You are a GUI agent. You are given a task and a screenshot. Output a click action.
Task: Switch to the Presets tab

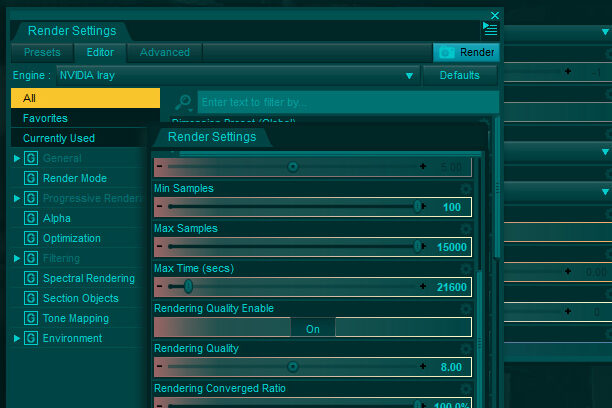coord(42,52)
